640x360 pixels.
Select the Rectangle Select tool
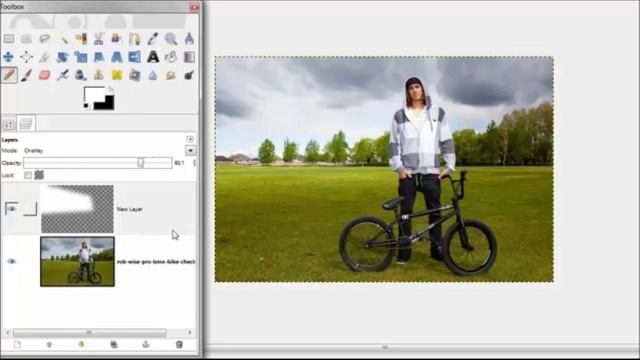9,39
